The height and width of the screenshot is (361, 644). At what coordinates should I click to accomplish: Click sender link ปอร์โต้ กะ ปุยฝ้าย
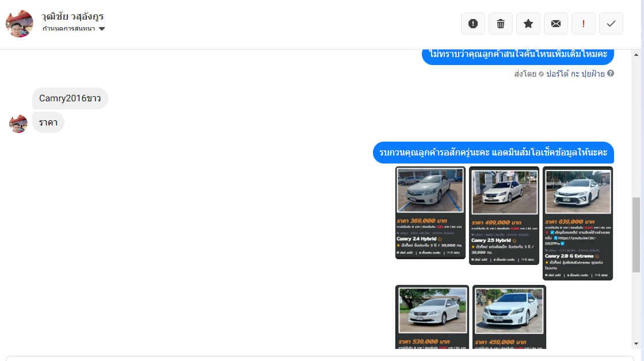(575, 74)
